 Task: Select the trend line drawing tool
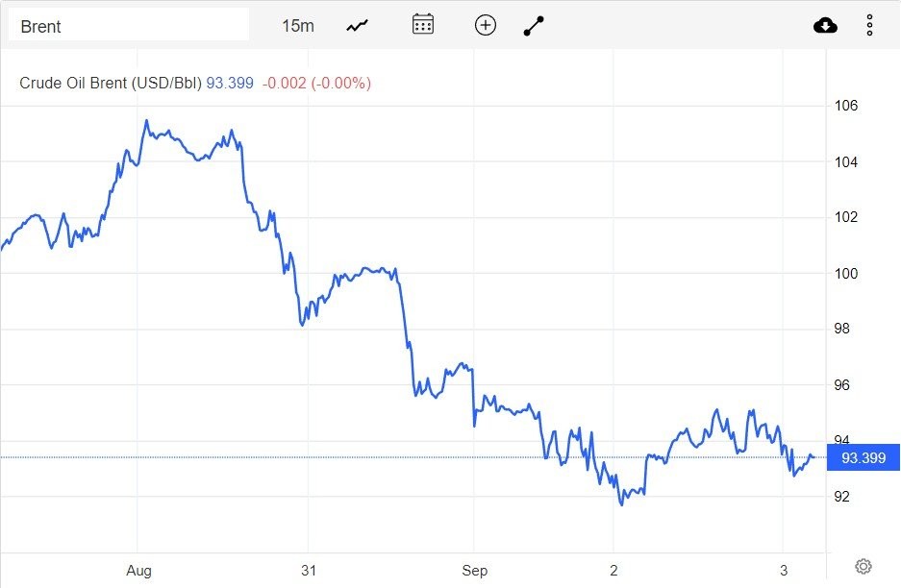(x=534, y=26)
